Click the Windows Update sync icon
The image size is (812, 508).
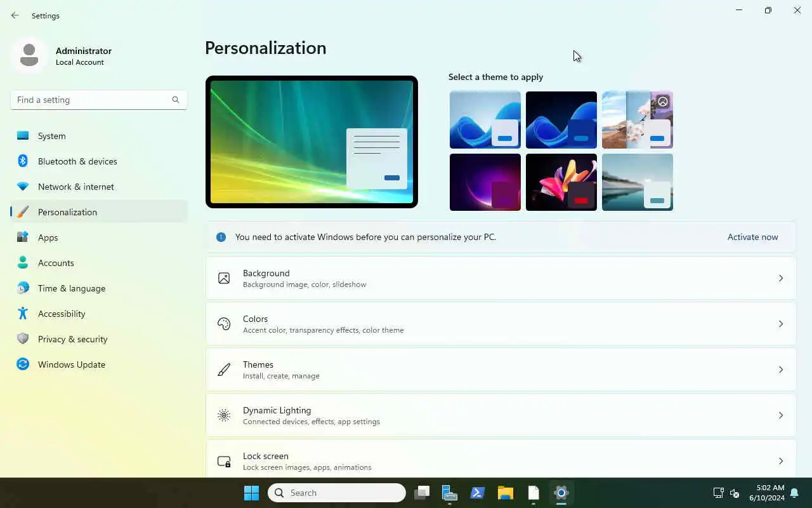coord(23,364)
